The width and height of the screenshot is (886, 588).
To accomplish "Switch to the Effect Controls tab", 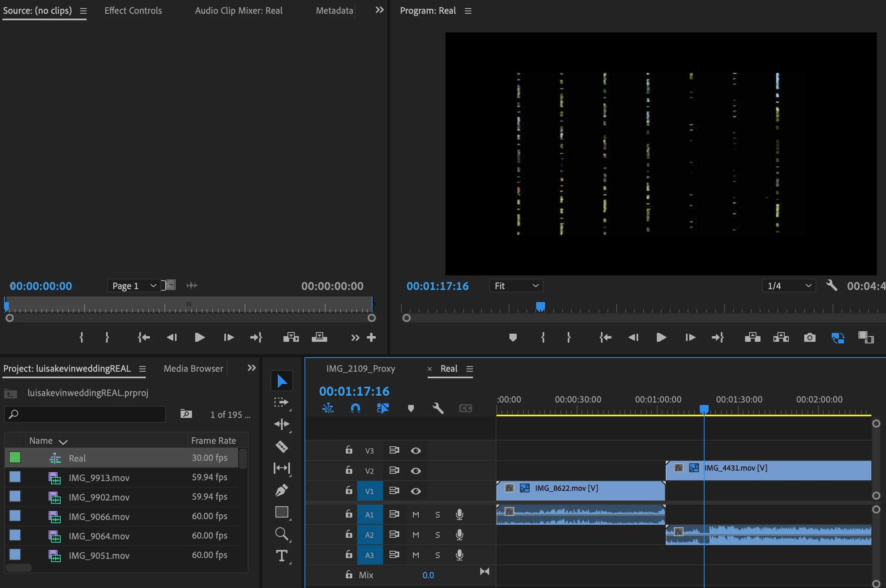I will [133, 11].
